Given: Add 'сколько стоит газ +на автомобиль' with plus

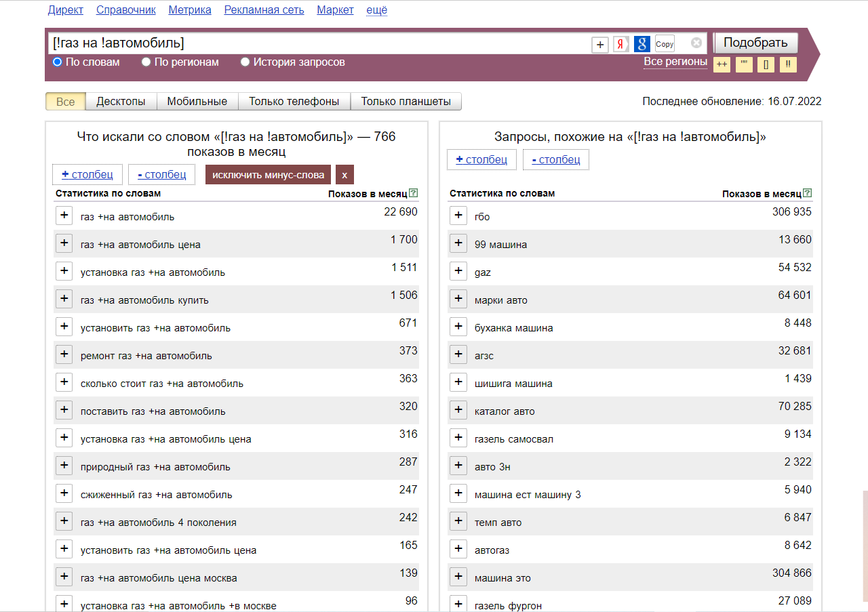Looking at the screenshot, I should [64, 382].
